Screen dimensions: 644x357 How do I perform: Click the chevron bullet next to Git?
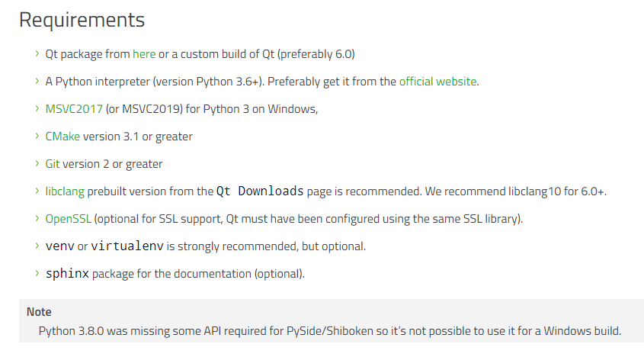point(37,164)
